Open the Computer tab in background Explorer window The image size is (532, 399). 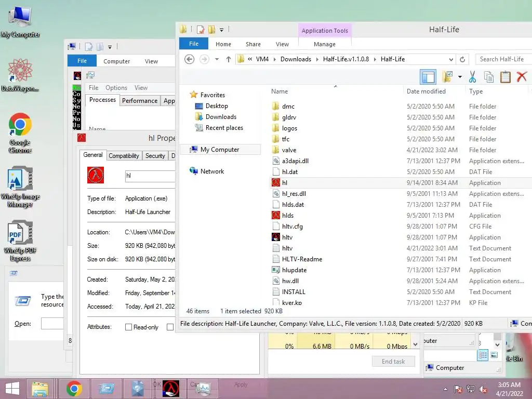116,61
